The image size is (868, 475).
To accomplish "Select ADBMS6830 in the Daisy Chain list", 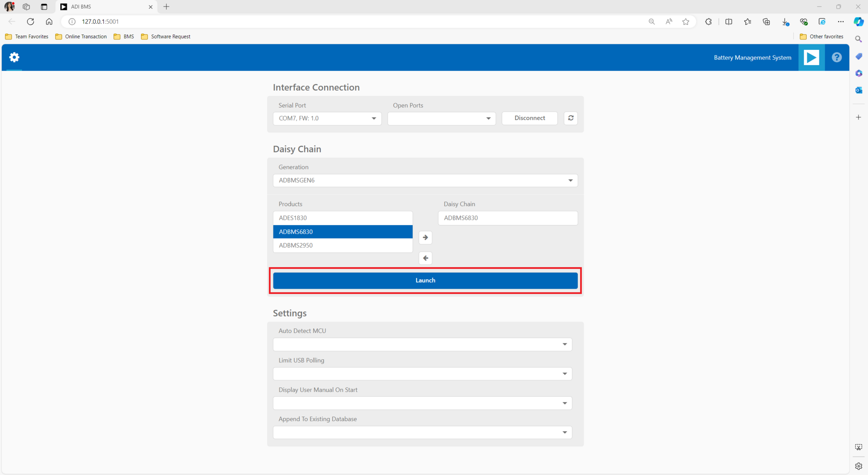I will [x=507, y=218].
